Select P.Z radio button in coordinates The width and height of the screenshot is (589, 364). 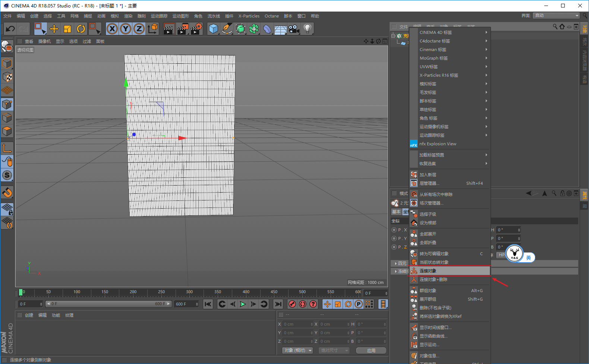(394, 247)
